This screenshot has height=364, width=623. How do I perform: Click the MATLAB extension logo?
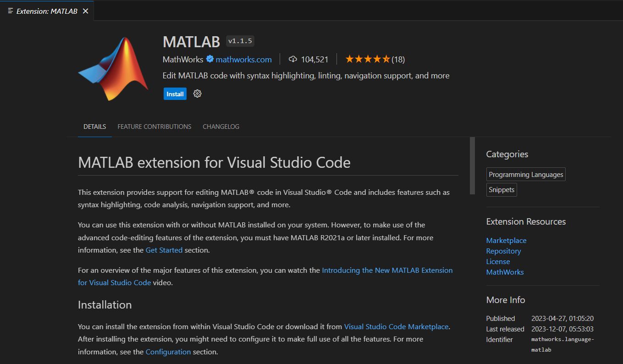coord(113,69)
